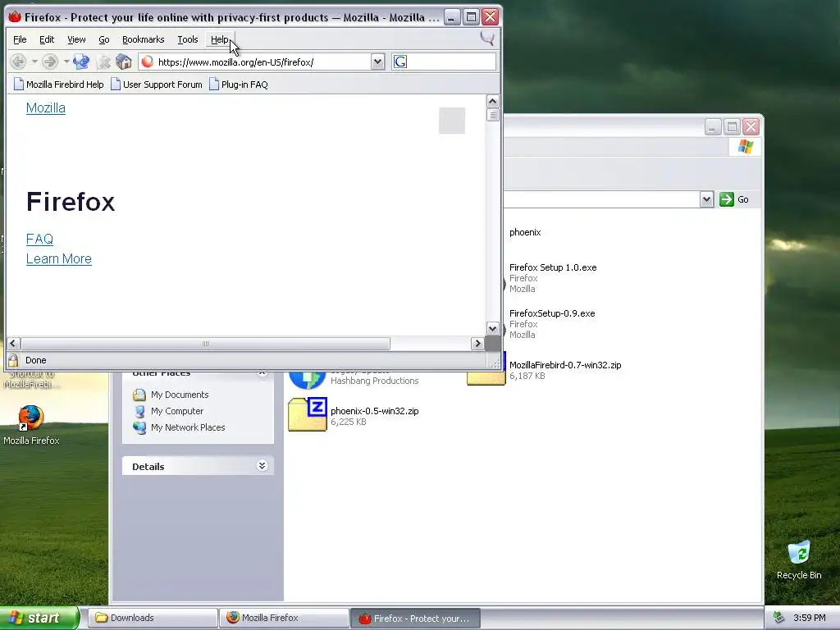This screenshot has width=840, height=630.
Task: Click the Firebird throbber icon
Action: click(487, 39)
